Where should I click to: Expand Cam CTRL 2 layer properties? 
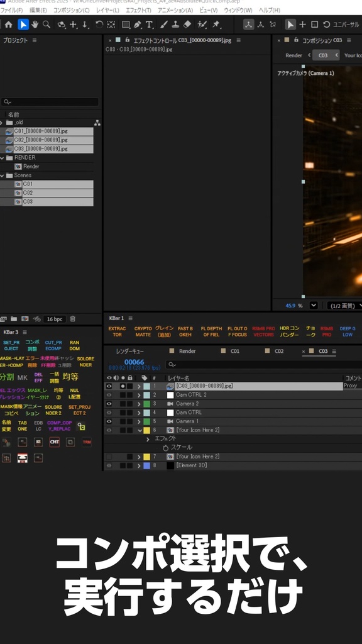139,395
